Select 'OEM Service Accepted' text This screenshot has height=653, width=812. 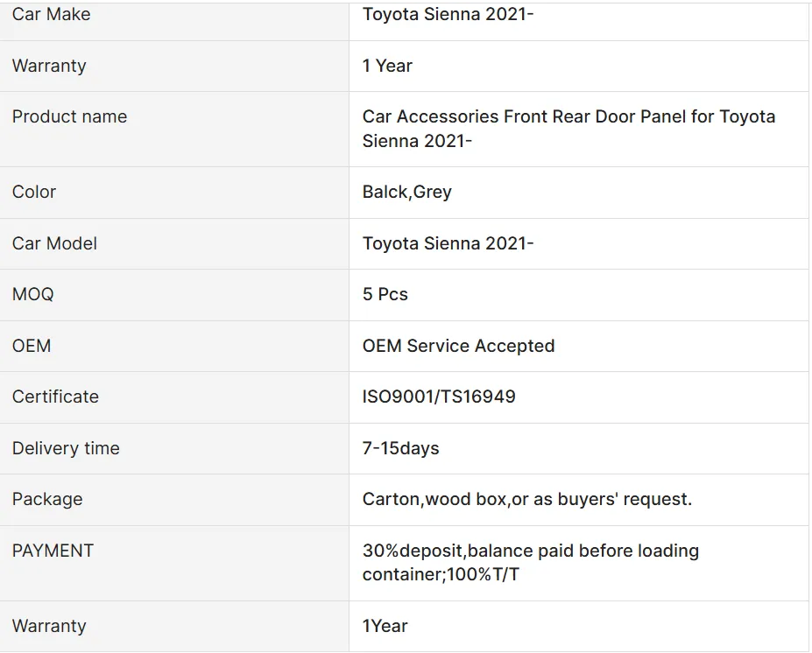pos(458,346)
